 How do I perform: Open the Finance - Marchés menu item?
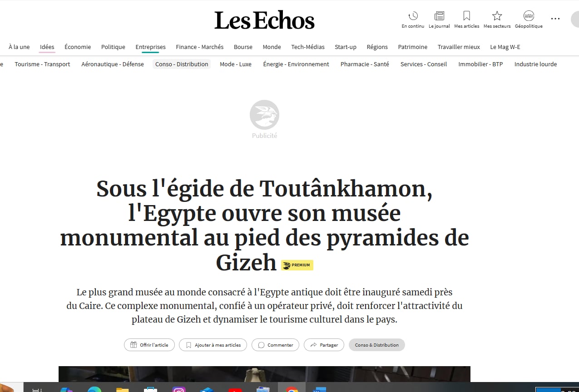pos(200,47)
